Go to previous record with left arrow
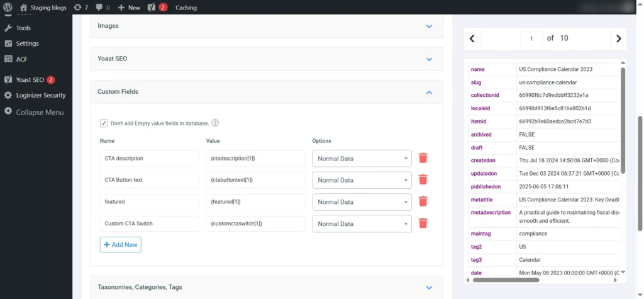 tap(472, 39)
